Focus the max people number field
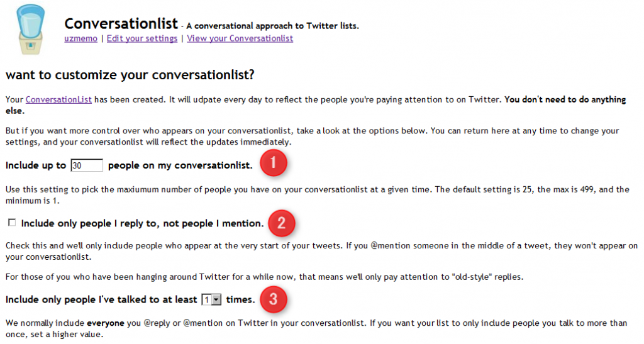Image resolution: width=644 pixels, height=344 pixels. 87,165
